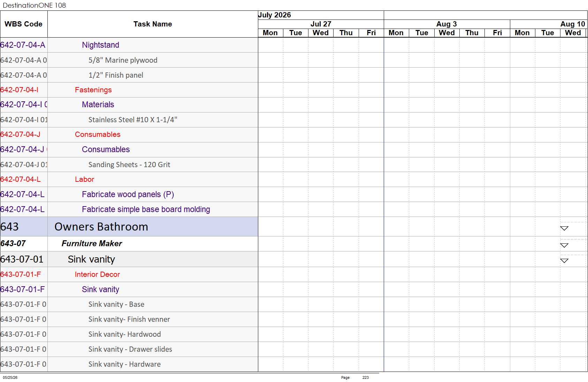Click the Sink vanity summary milestone triangle
The height and width of the screenshot is (382, 588).
tap(564, 261)
